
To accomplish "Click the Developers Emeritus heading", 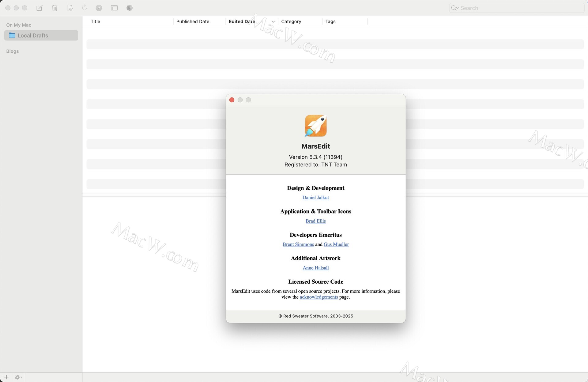I will (x=316, y=235).
